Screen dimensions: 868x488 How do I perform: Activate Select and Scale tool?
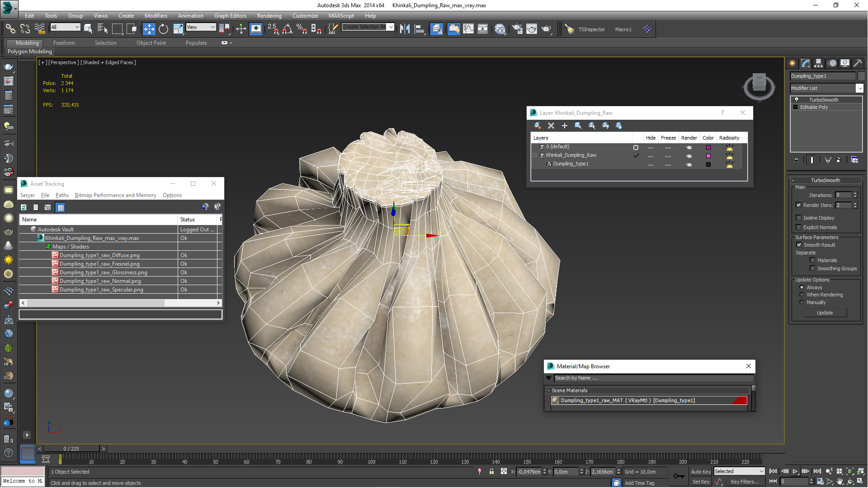coord(178,29)
